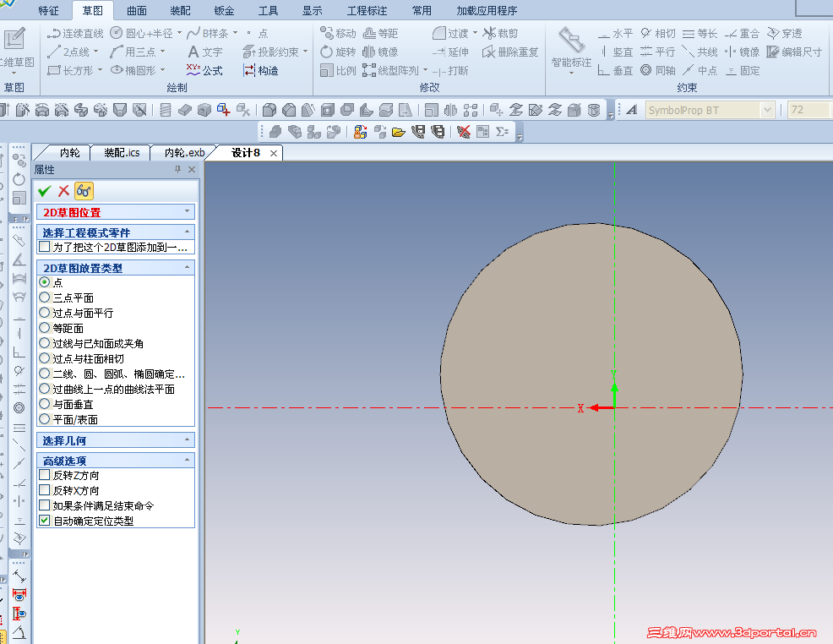
Task: Collapse the 2D草图位置 section
Action: tap(187, 211)
